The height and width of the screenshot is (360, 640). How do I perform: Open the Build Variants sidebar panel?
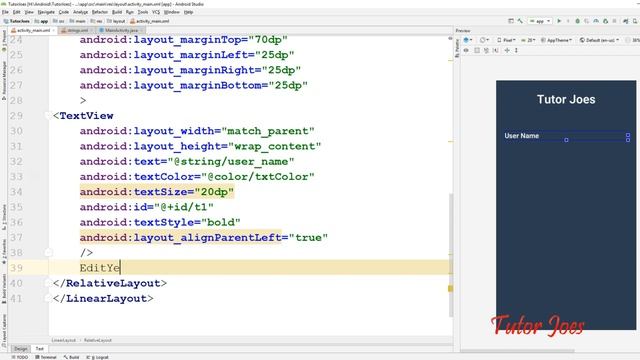click(4, 289)
